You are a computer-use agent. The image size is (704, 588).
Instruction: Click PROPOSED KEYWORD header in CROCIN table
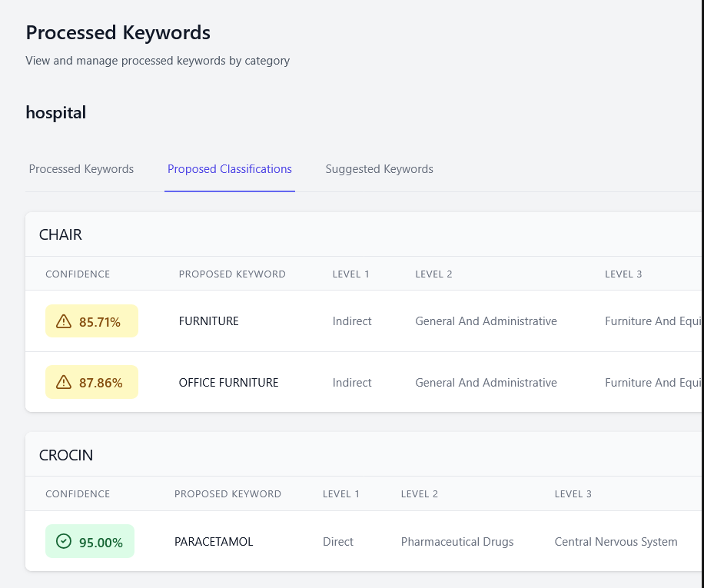pos(227,494)
